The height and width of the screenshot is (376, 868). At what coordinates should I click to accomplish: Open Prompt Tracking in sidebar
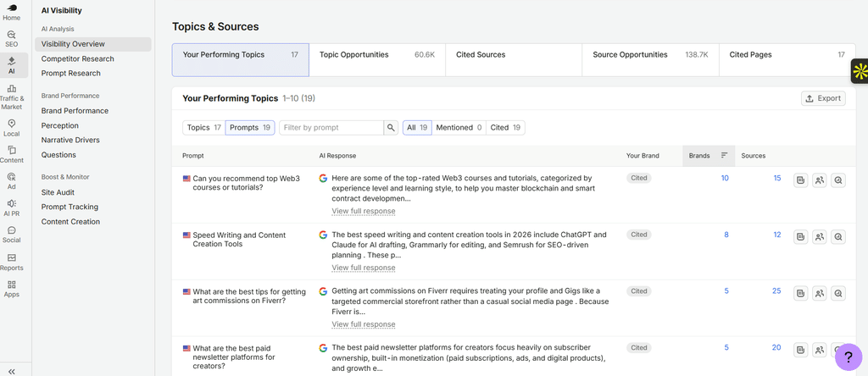tap(70, 207)
